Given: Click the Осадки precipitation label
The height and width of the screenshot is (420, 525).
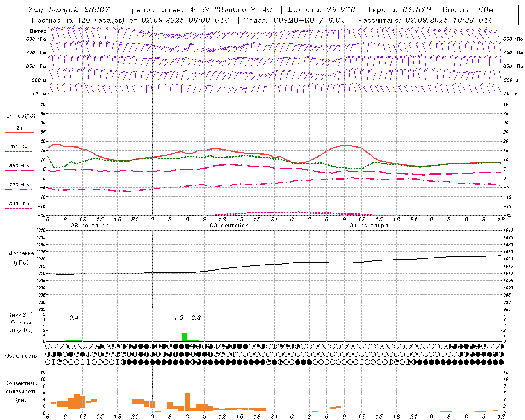Looking at the screenshot, I should click(x=21, y=322).
